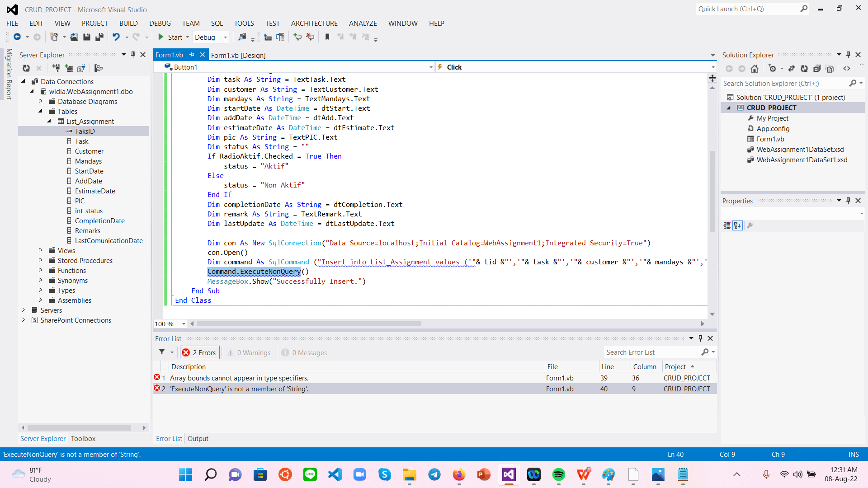Refresh the Server Explorer connections
868x488 pixels.
click(26, 68)
